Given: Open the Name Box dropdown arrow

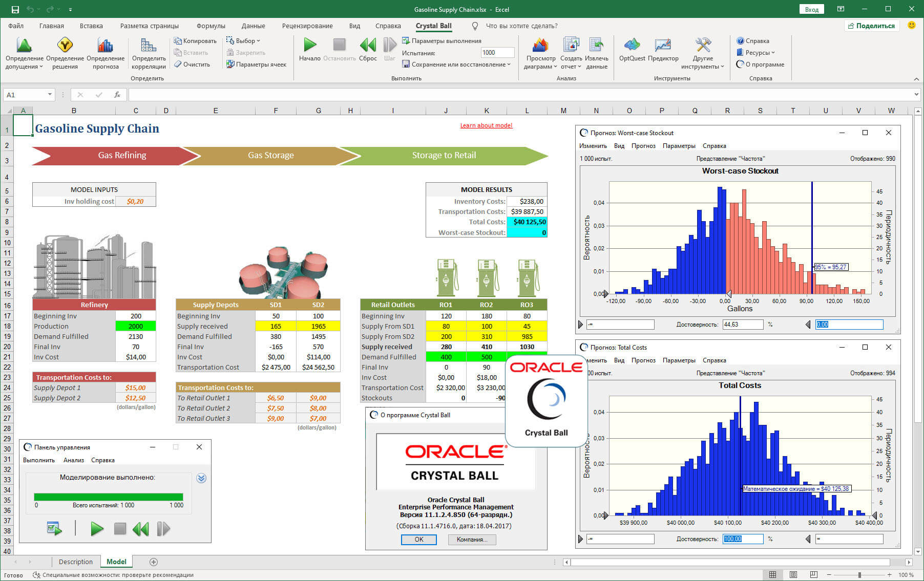Looking at the screenshot, I should click(50, 95).
